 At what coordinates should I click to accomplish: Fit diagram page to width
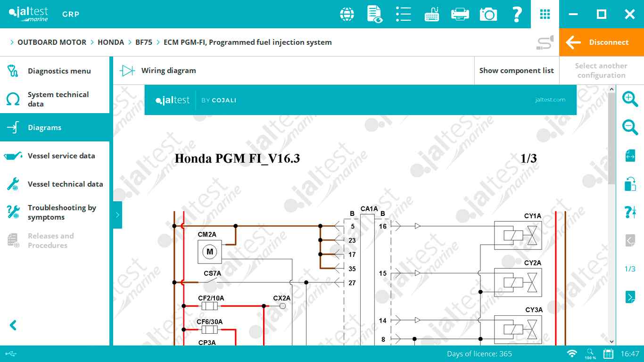tap(630, 156)
